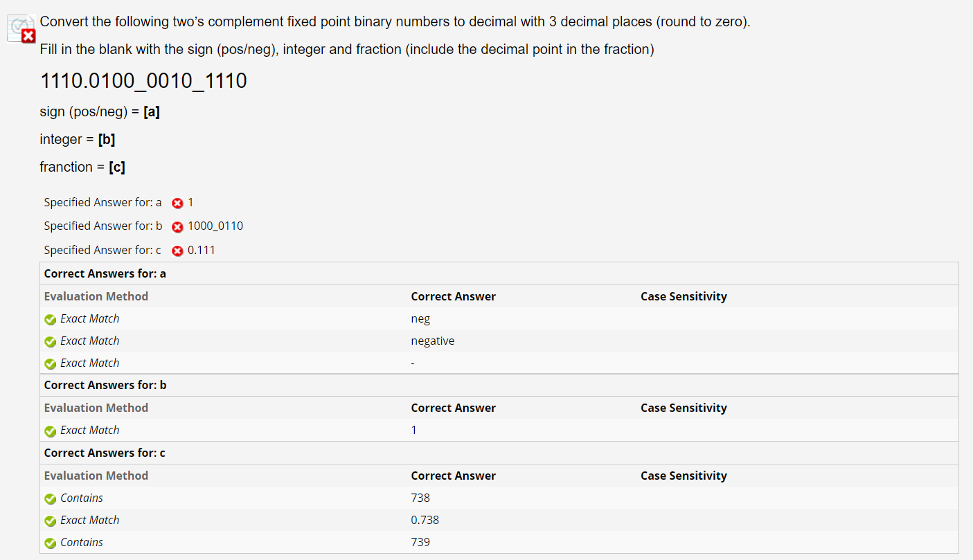Click the "Convert the following two's complement" instruction line
The image size is (973, 560).
tap(395, 21)
